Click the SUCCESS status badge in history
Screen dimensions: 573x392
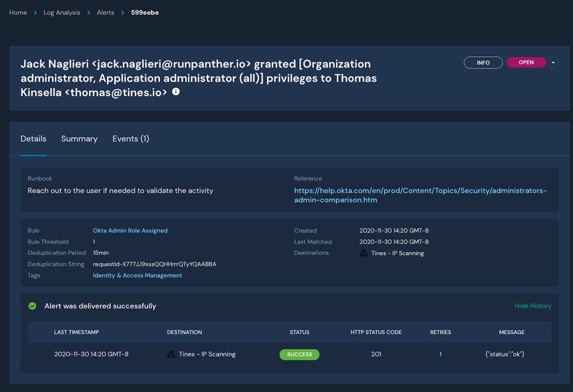tap(299, 354)
